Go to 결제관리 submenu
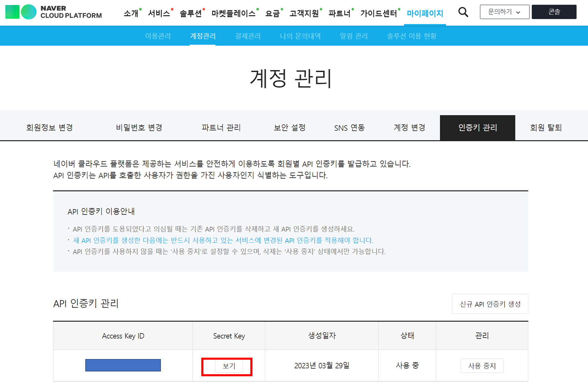This screenshot has width=588, height=388. pyautogui.click(x=248, y=36)
